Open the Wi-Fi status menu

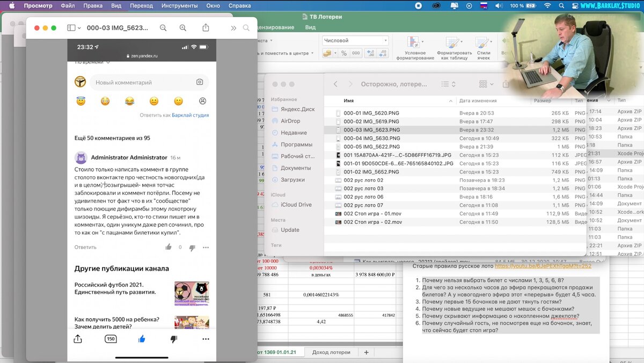[x=547, y=6]
